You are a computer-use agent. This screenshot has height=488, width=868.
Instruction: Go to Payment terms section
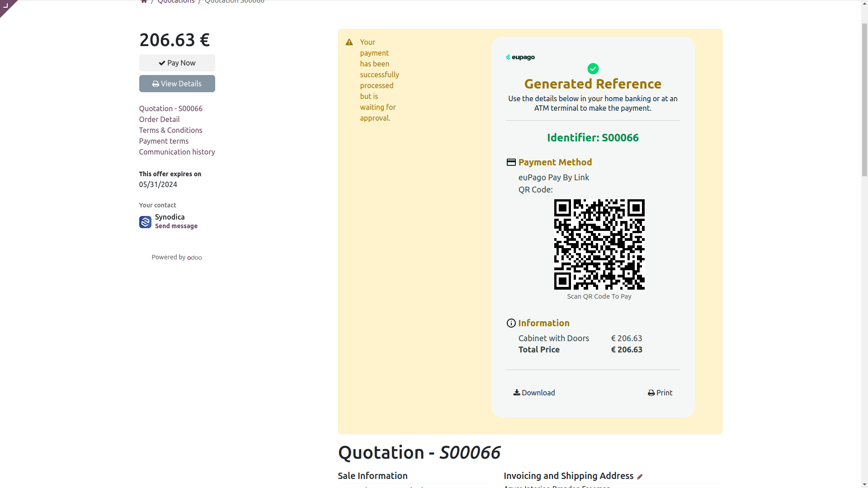(x=164, y=141)
